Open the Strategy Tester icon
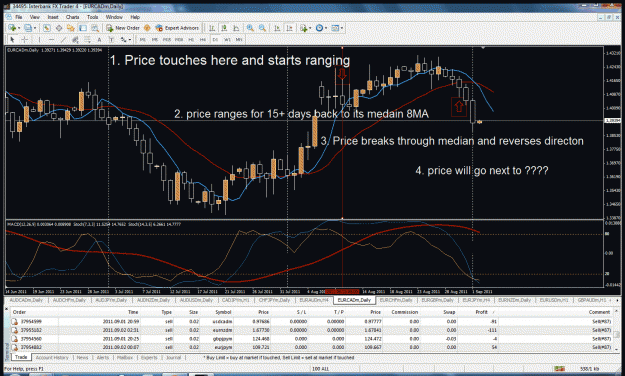 click(95, 28)
